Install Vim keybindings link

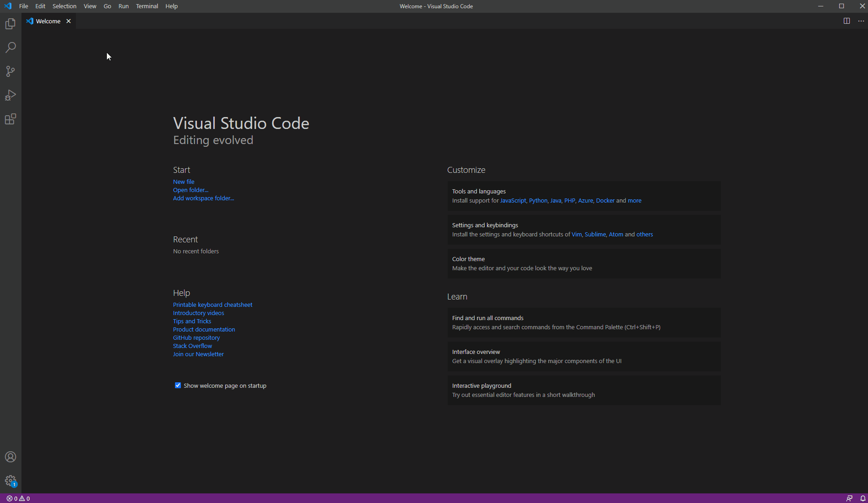pyautogui.click(x=577, y=234)
